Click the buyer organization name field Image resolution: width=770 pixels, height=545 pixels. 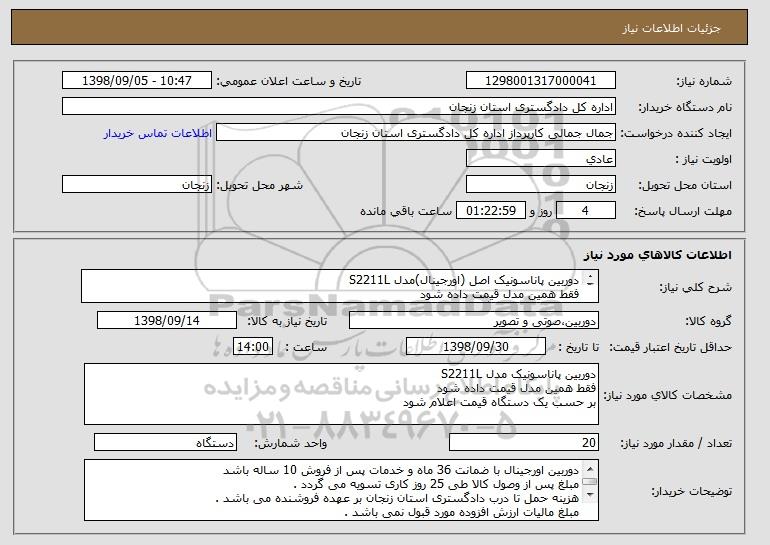click(x=339, y=107)
